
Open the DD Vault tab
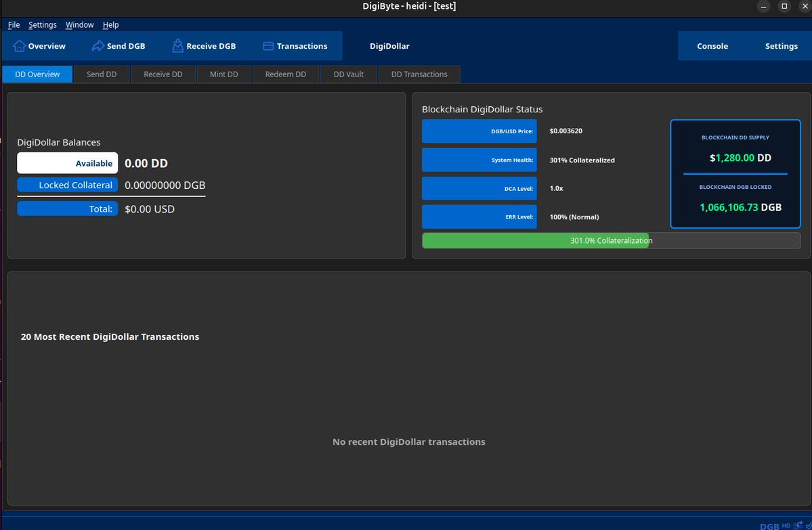tap(349, 74)
